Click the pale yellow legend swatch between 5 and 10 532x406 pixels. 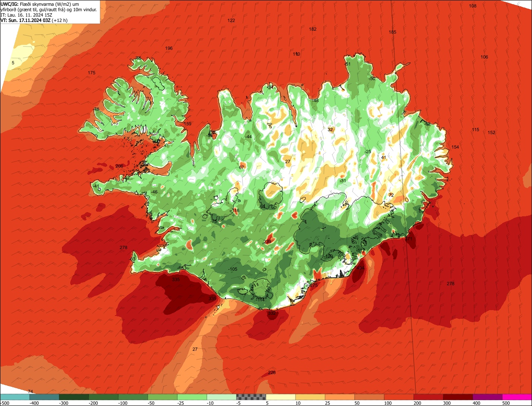pyautogui.click(x=281, y=397)
